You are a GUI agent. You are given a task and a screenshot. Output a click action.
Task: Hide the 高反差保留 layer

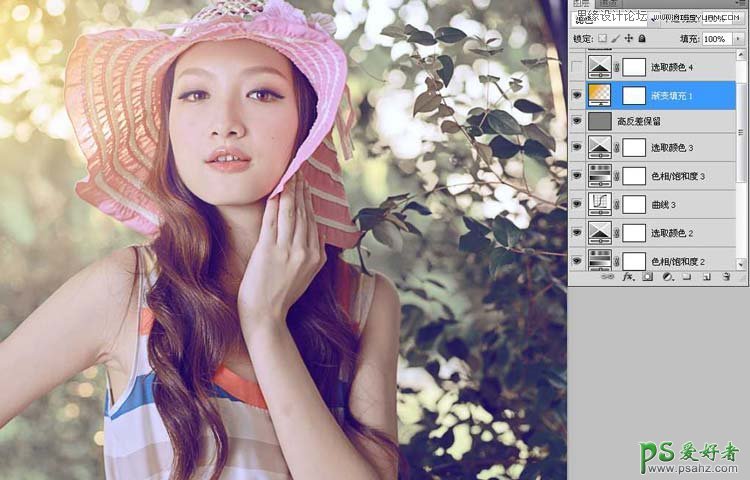coord(577,121)
